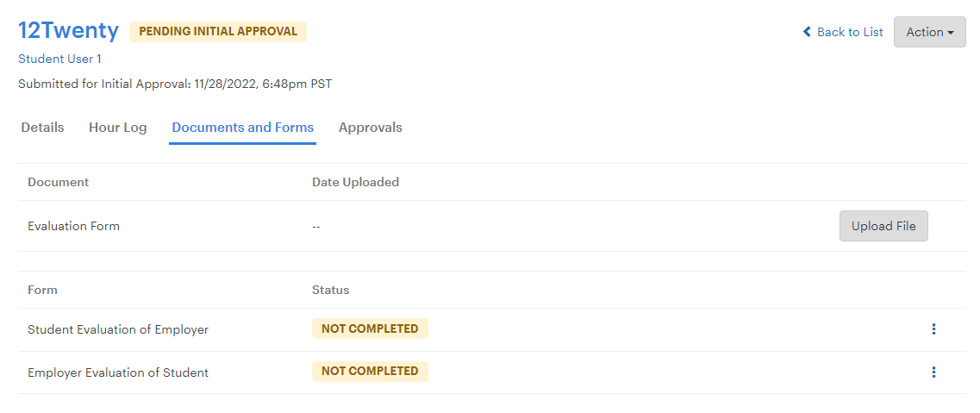The image size is (980, 413).
Task: Select the Documents and Forms tab
Action: (x=242, y=128)
